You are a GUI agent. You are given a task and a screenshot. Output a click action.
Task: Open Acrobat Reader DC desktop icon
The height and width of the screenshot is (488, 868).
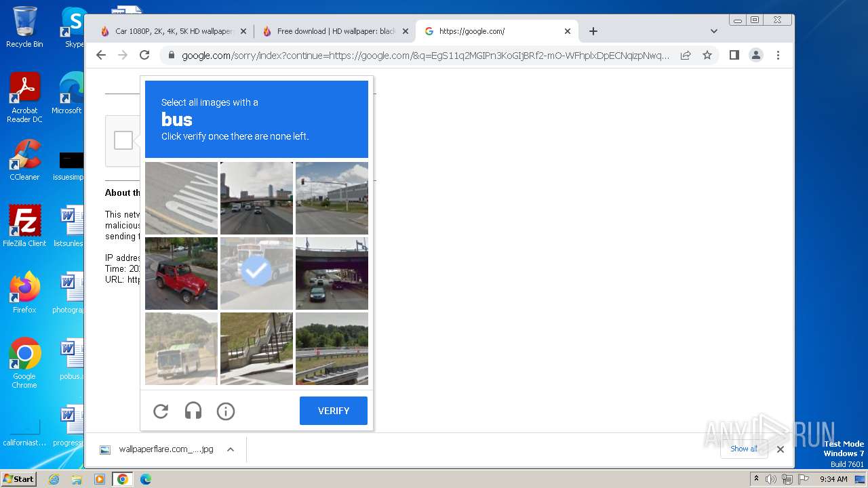click(24, 98)
